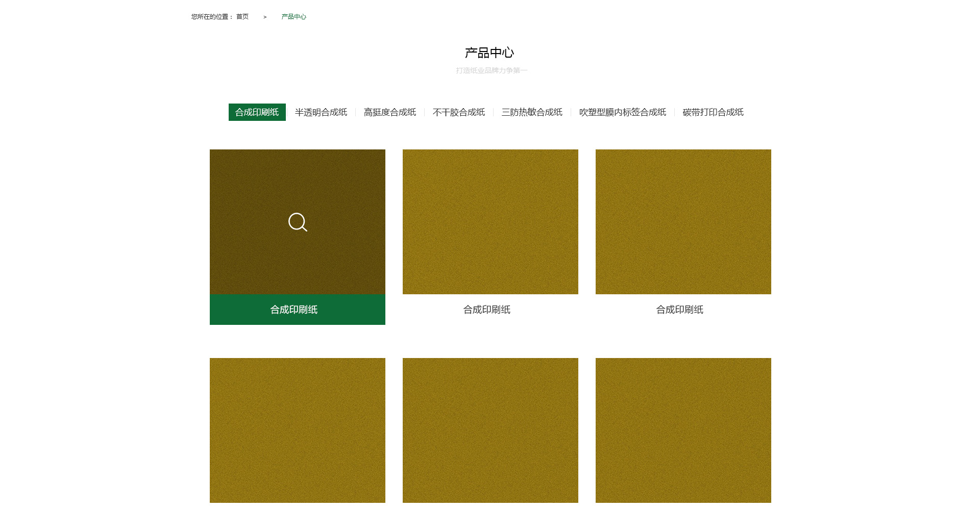Screen dimensions: 980x510
Task: Open the bottom-middle product thumbnail
Action: (x=490, y=430)
